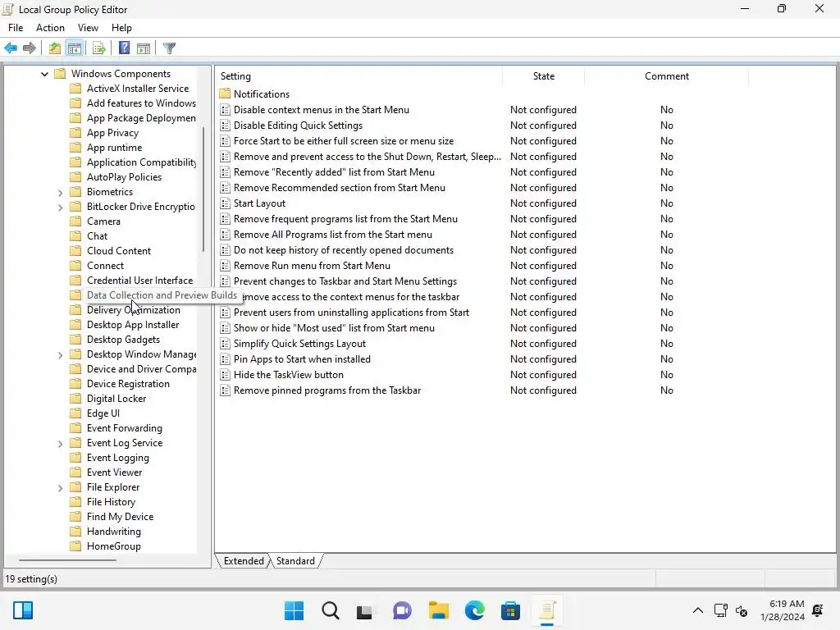Screen dimensions: 840x630
Task: Select the Cloud Content folder
Action: pyautogui.click(x=119, y=251)
